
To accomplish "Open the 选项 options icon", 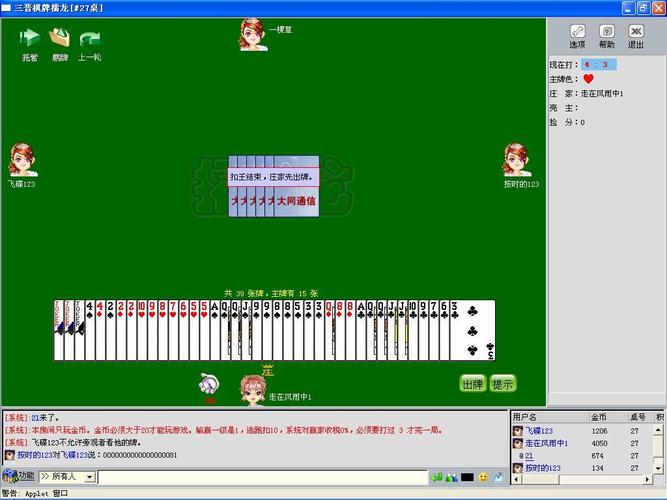I will (578, 33).
